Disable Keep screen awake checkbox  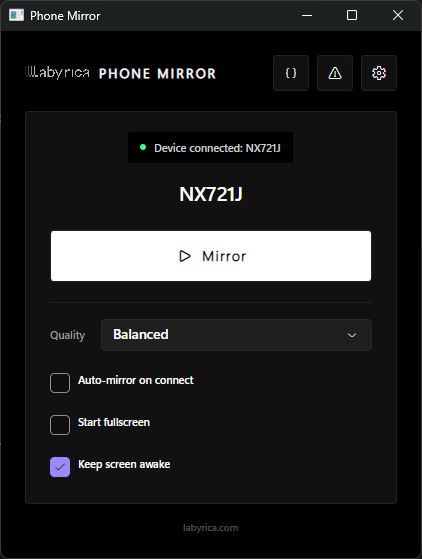click(60, 467)
